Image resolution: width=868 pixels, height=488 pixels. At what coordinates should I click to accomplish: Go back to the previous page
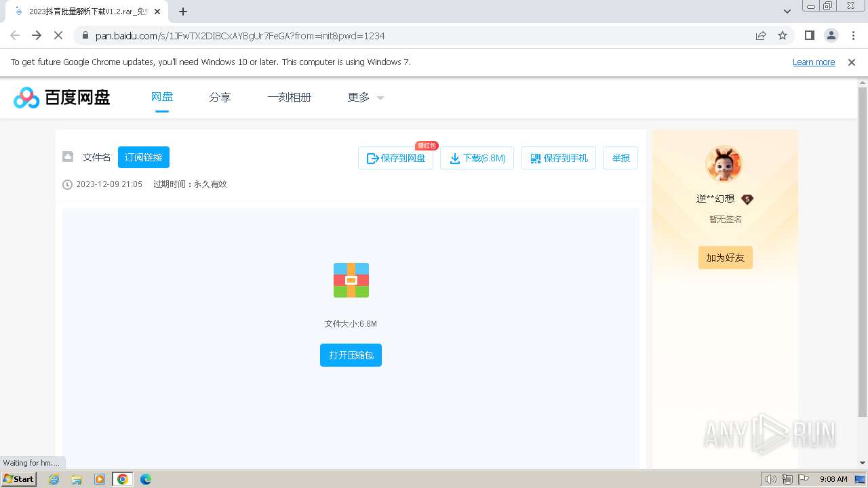point(15,35)
